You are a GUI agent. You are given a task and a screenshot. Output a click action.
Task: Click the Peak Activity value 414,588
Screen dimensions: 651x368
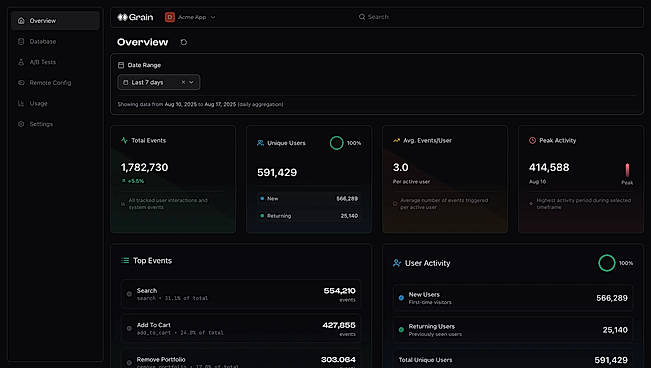click(549, 167)
